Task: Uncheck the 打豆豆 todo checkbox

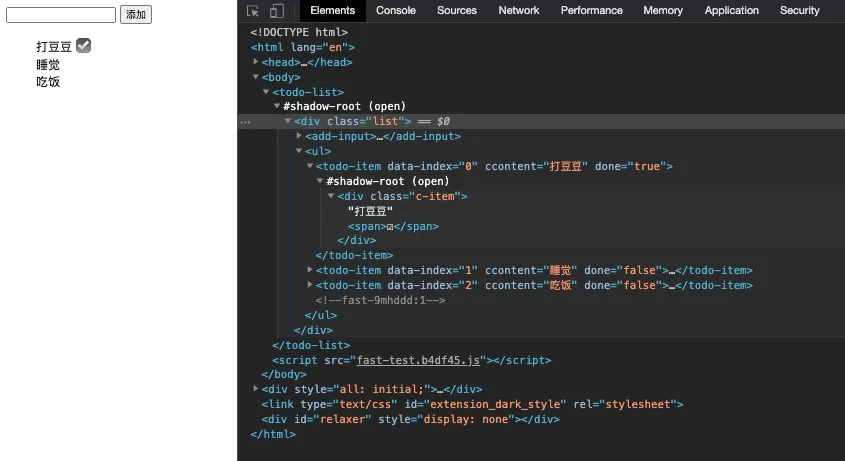Action: [84, 46]
